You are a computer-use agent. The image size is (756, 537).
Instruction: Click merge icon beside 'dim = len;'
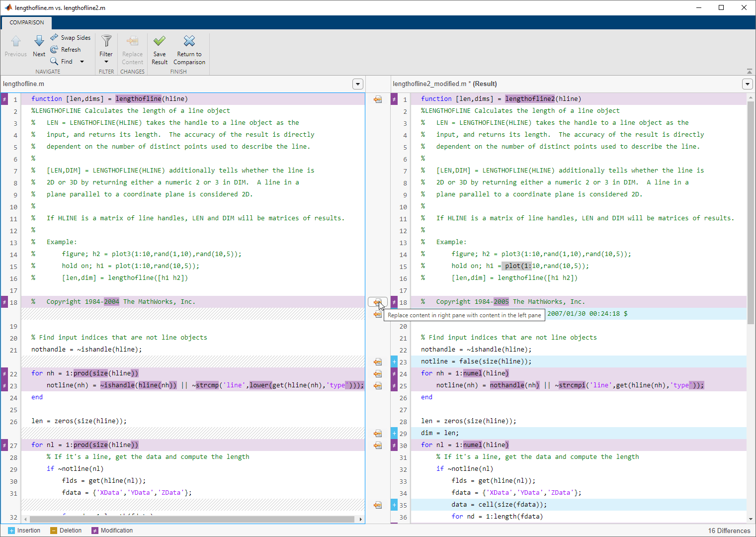tap(378, 433)
